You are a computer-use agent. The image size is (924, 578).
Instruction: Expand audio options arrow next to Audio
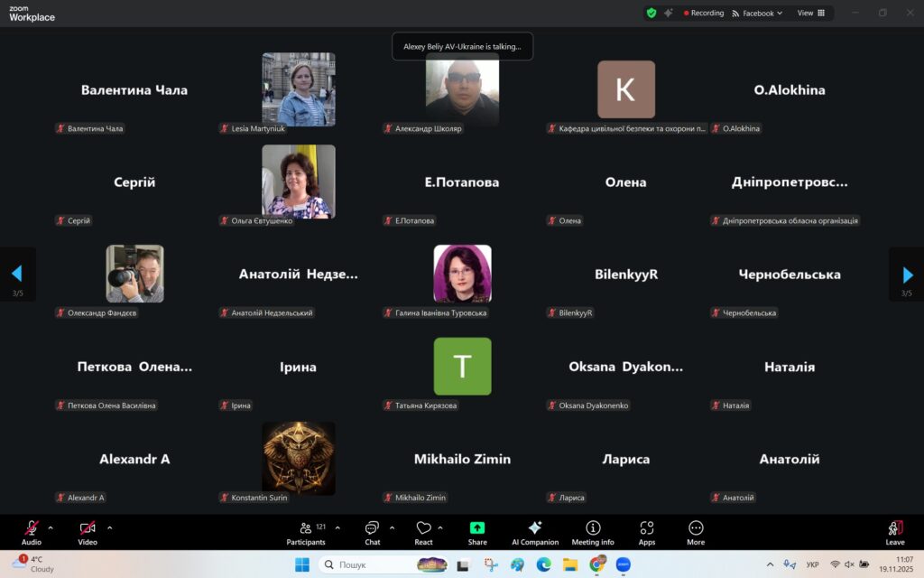point(51,527)
